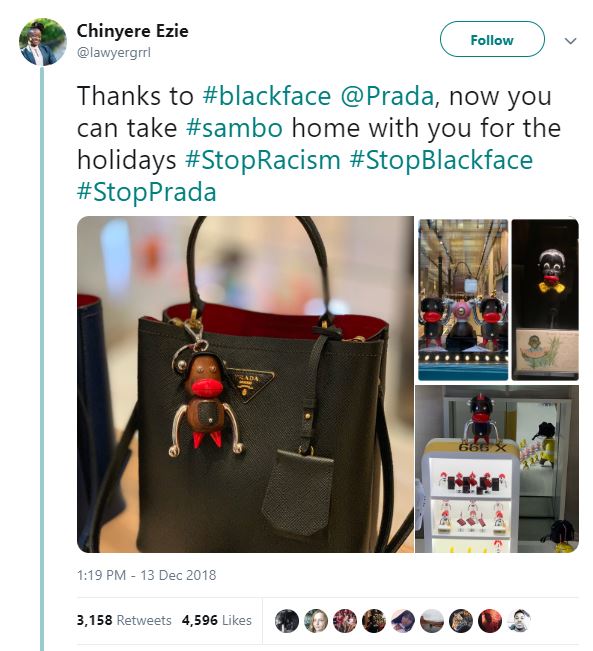Screen dimensions: 593x651
Task: Open the #StopBlackface hashtag
Action: point(441,161)
